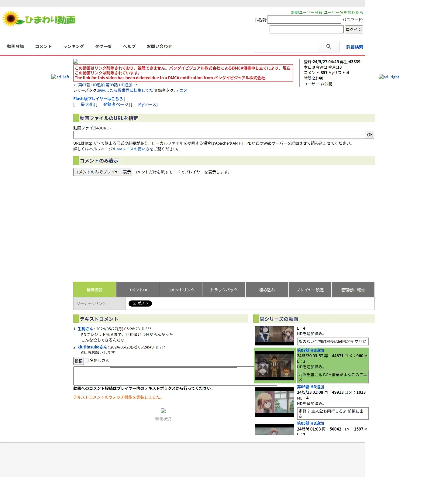Open commenter kiutitasukeさん profile link
448x477 pixels.
(92, 347)
